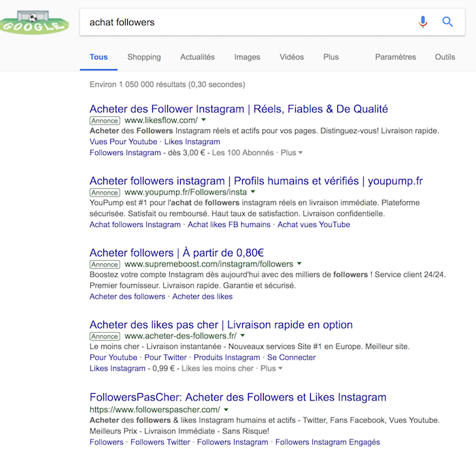Open the Shopping tab
Image resolution: width=476 pixels, height=457 pixels.
(x=144, y=57)
